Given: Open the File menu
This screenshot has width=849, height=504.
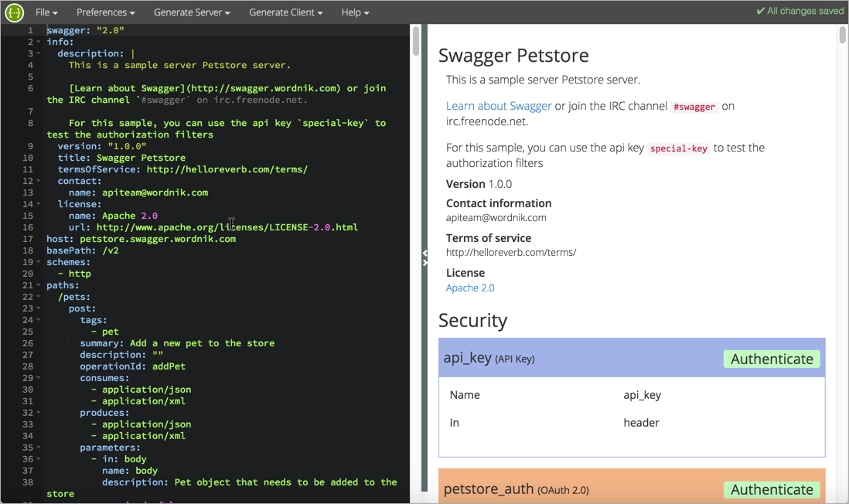Looking at the screenshot, I should click(46, 12).
